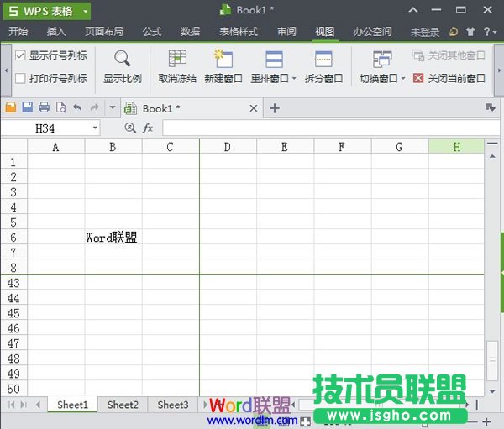
Task: Click the split bar handle above vertical scrollbar
Action: point(492,144)
